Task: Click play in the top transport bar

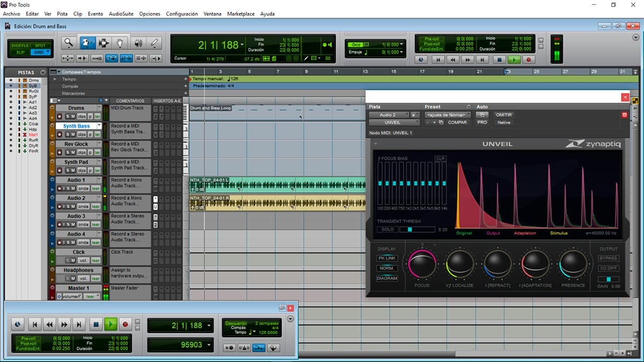Action: (514, 60)
